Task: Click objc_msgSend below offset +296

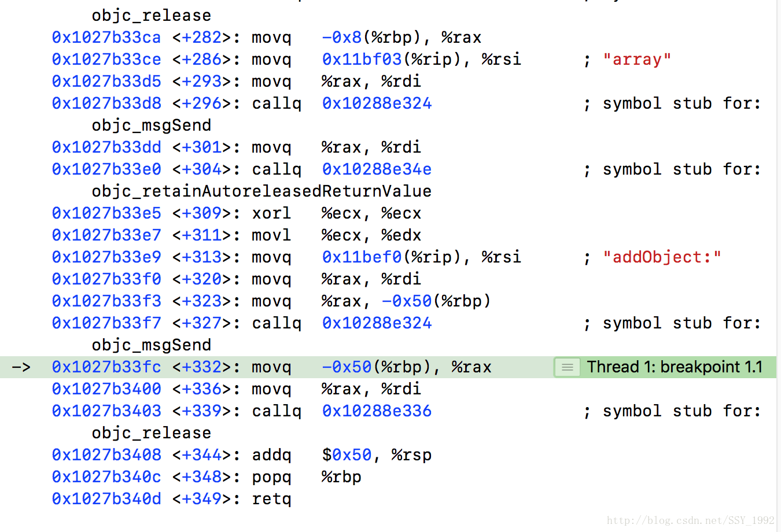Action: [x=152, y=125]
